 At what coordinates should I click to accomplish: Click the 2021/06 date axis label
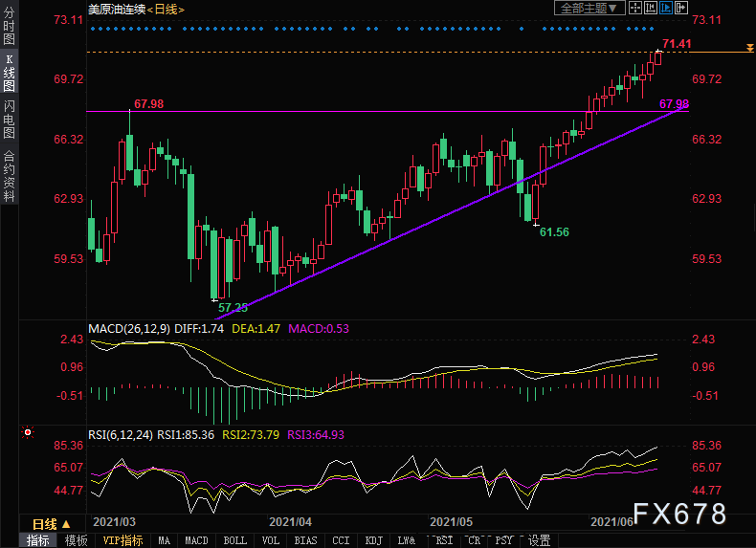pyautogui.click(x=611, y=522)
